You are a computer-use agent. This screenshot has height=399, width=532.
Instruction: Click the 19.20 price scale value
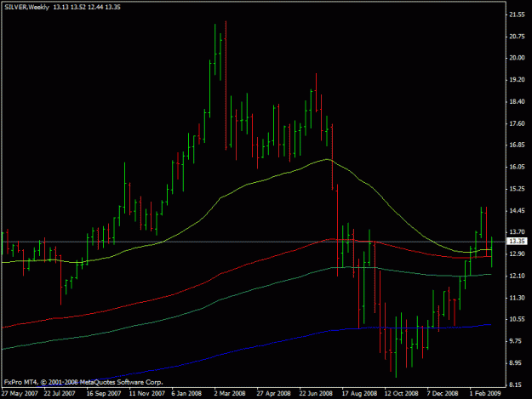pos(517,80)
